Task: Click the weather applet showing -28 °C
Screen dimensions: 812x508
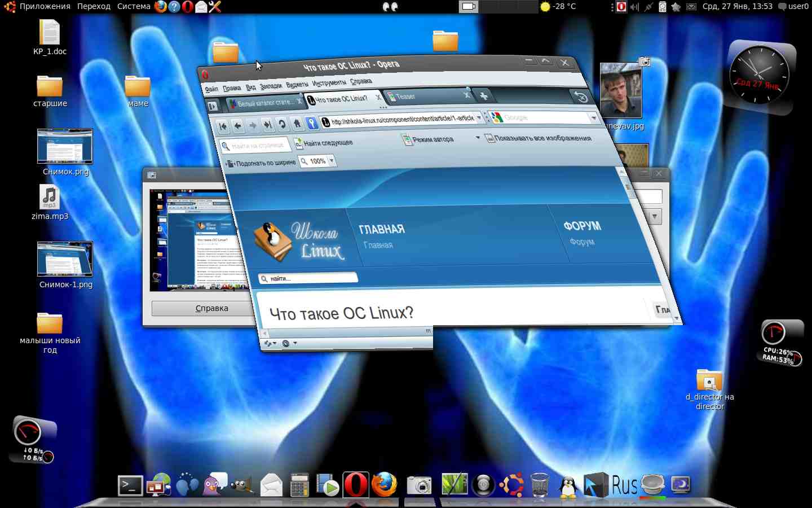Action: pos(558,7)
